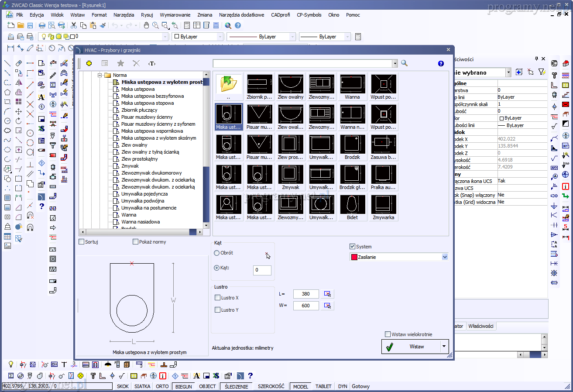Collapse the Norma tree folder

[x=100, y=75]
